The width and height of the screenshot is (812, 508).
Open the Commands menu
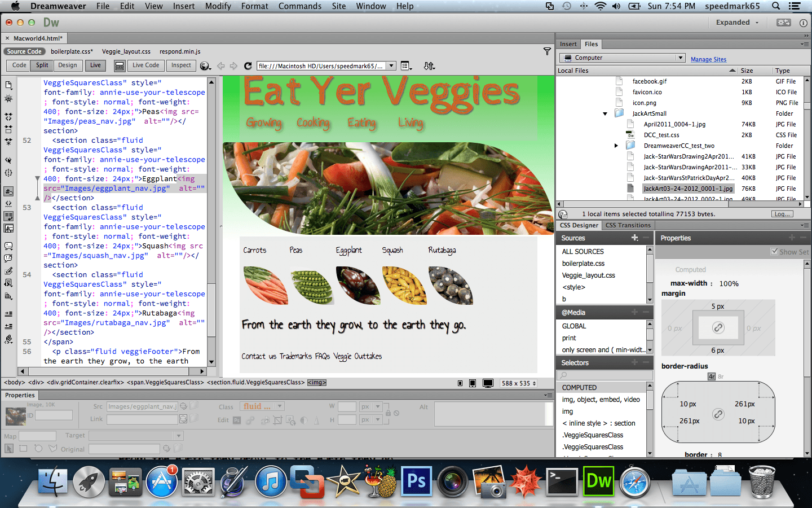pos(299,6)
